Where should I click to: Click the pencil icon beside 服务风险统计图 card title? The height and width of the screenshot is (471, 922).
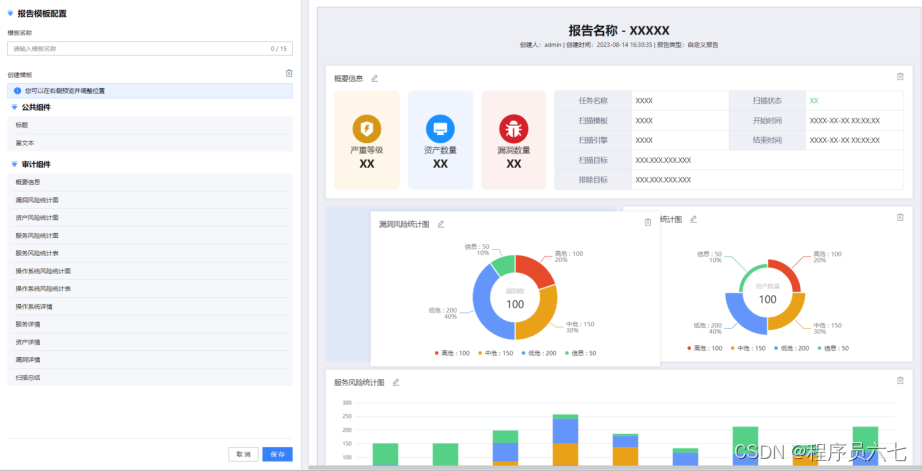pos(396,382)
